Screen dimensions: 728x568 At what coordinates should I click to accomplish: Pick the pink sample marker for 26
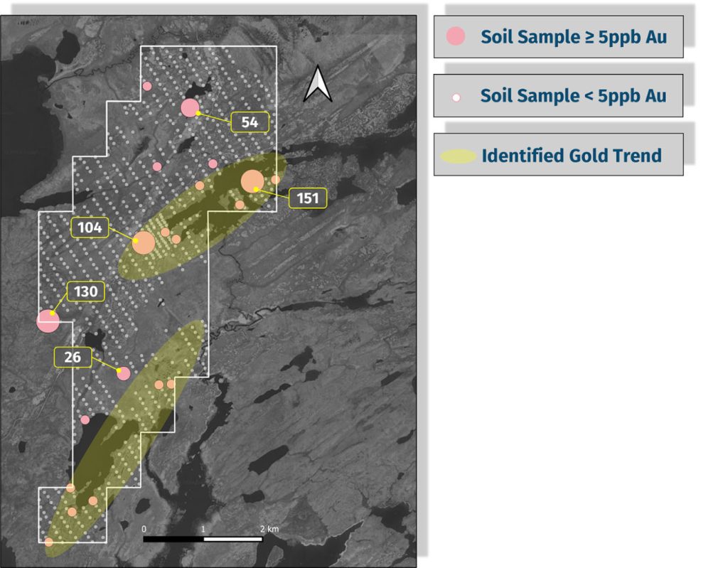(x=123, y=373)
